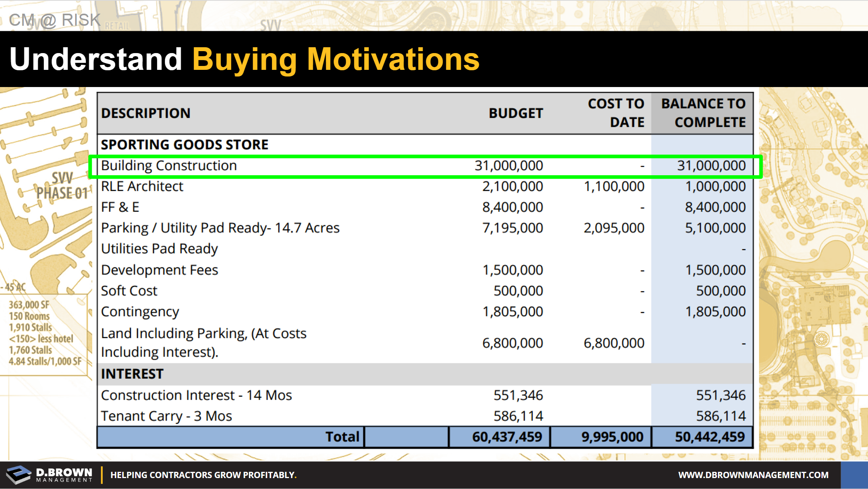Click the SVV PHASE 01 map label
868x489 pixels.
coord(63,186)
